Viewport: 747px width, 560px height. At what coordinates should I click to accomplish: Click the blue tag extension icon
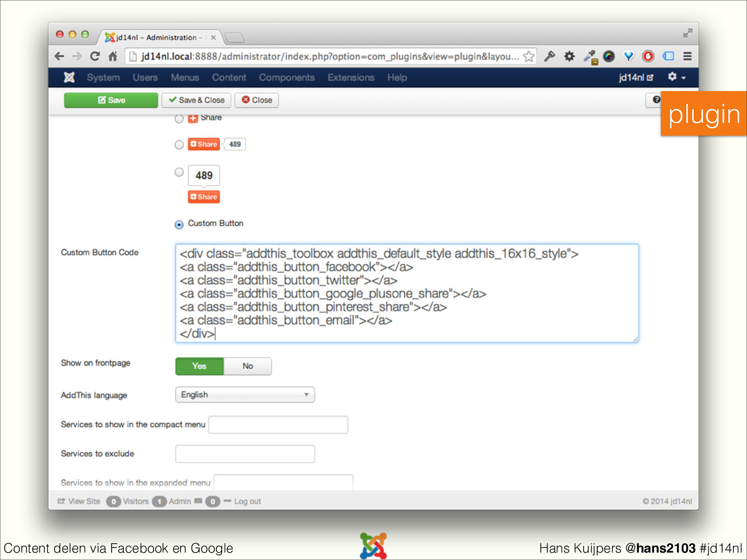[668, 56]
